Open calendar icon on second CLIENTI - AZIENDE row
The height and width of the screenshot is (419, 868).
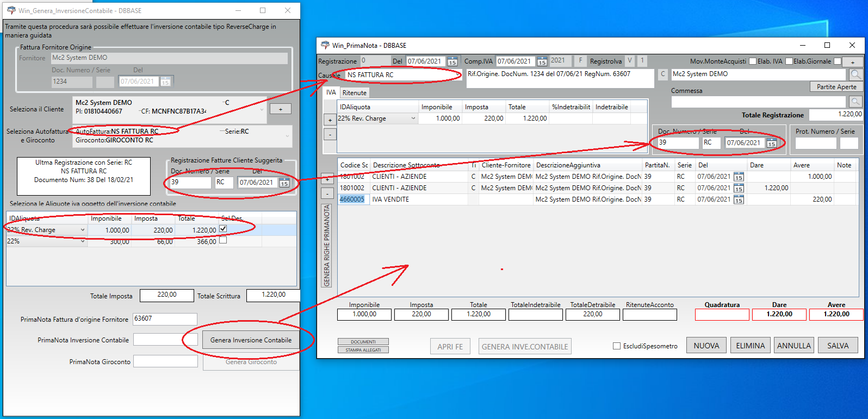click(x=739, y=188)
